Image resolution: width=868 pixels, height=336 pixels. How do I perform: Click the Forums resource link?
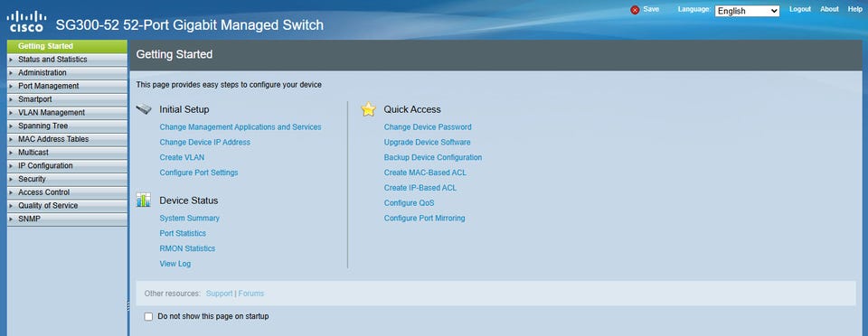click(x=251, y=294)
